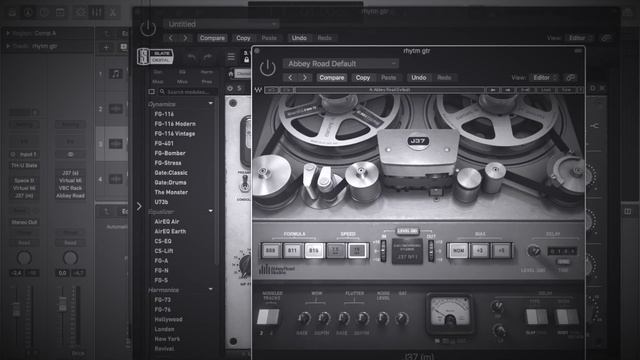Select AirEQ Earth module

coord(170,231)
